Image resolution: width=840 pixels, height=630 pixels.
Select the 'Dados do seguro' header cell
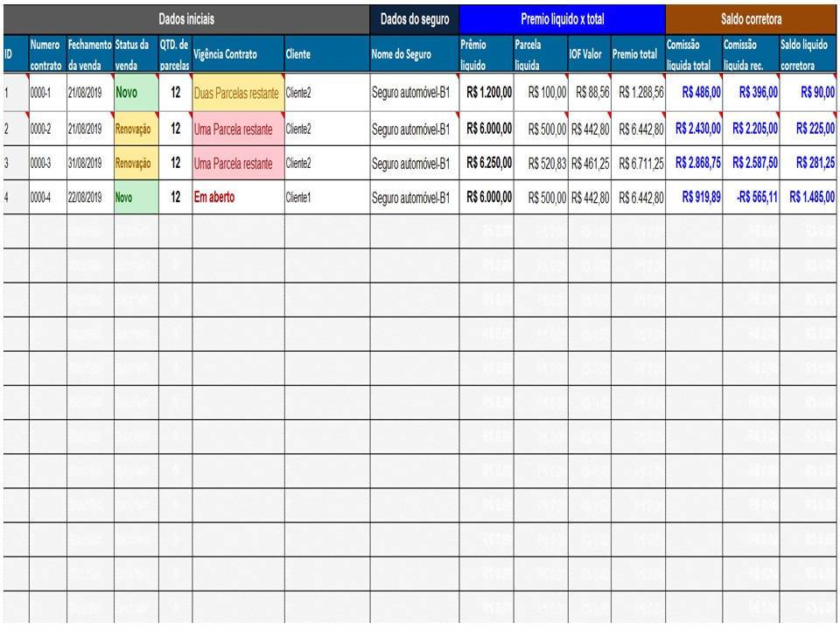point(414,18)
